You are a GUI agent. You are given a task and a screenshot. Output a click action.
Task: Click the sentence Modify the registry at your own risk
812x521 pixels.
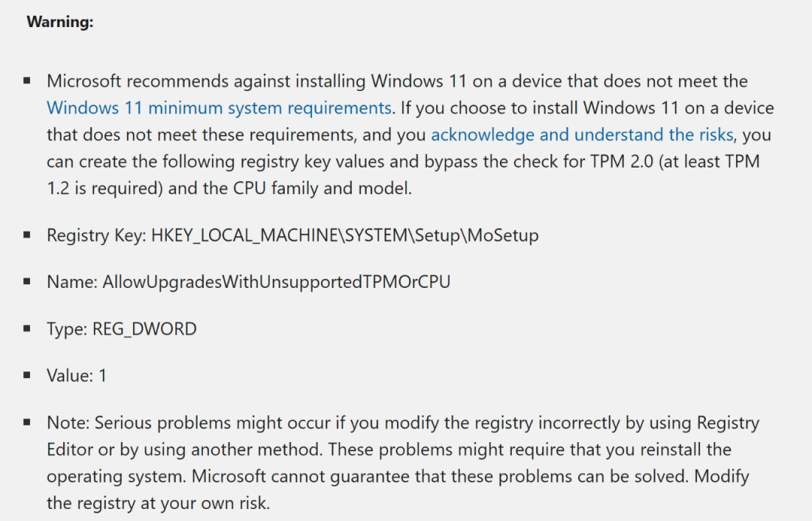click(x=398, y=489)
